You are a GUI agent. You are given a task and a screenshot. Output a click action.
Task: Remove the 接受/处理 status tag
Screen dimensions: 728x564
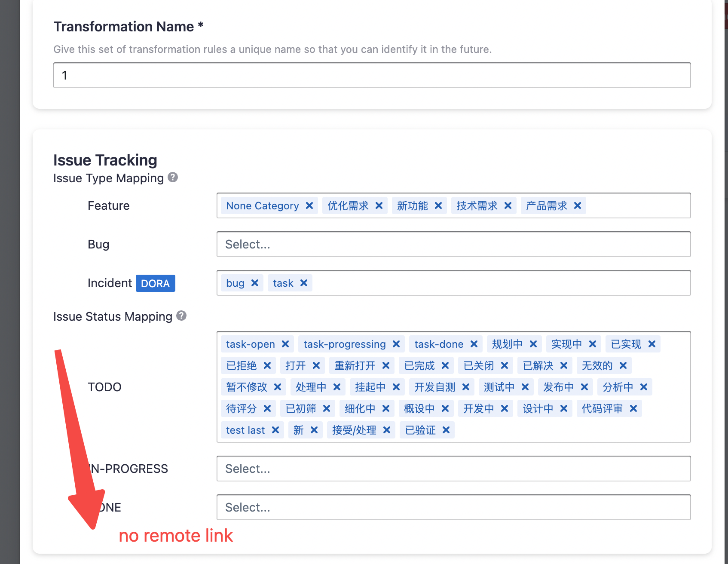pos(387,430)
